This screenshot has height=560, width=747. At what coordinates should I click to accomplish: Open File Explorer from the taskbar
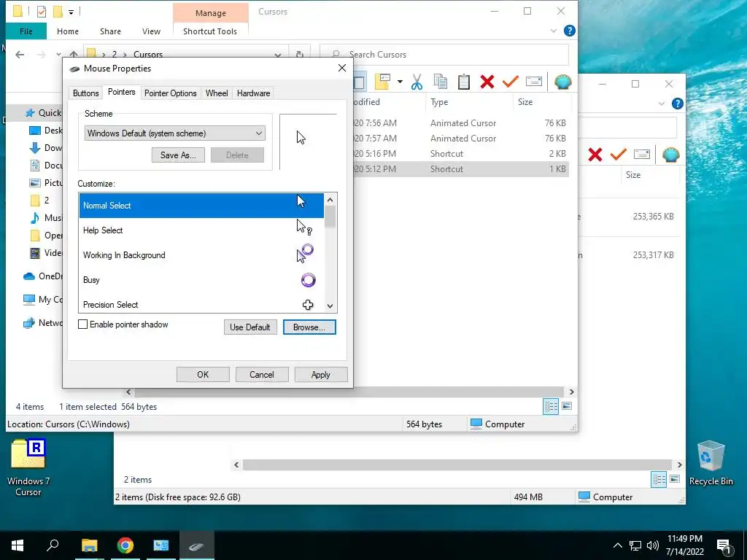point(89,545)
